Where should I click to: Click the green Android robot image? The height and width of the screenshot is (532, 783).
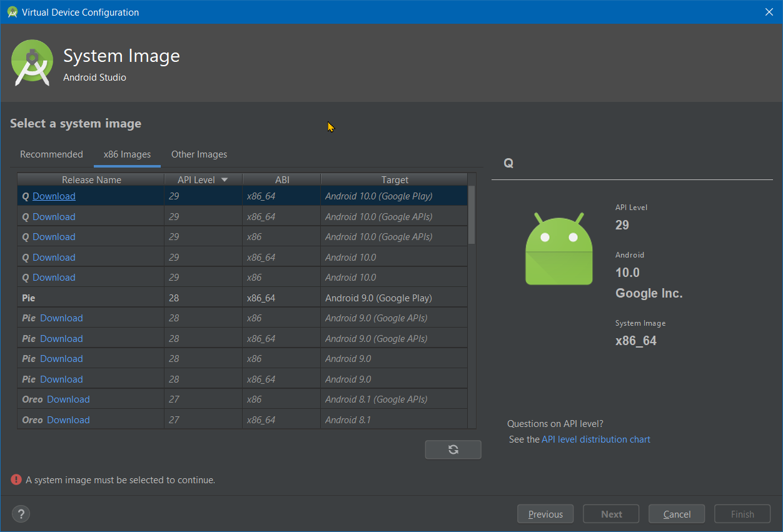[558, 249]
